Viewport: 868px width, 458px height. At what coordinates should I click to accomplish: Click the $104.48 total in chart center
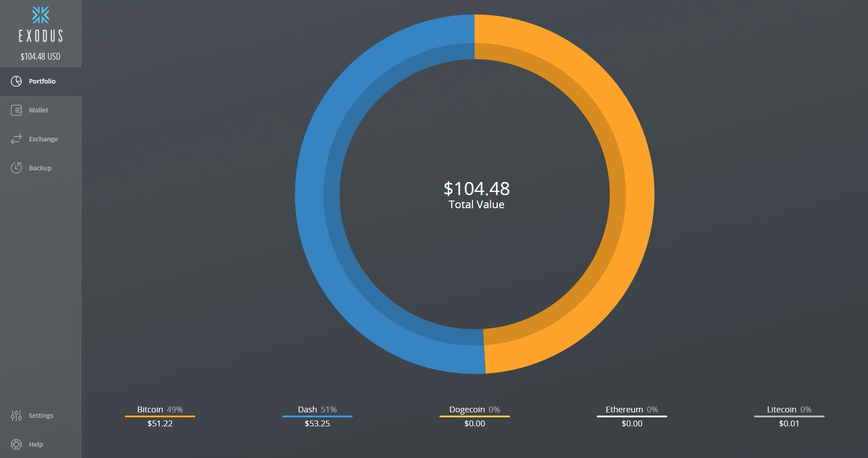tap(476, 188)
